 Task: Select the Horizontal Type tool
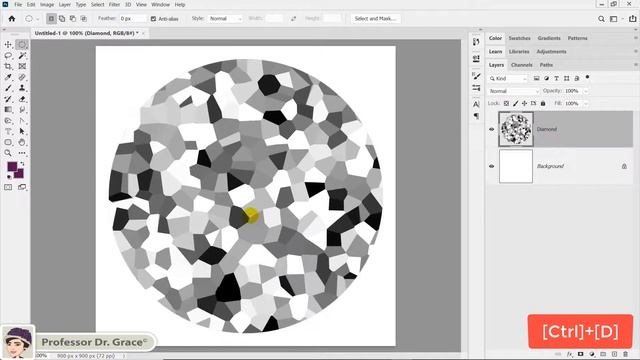tap(8, 131)
